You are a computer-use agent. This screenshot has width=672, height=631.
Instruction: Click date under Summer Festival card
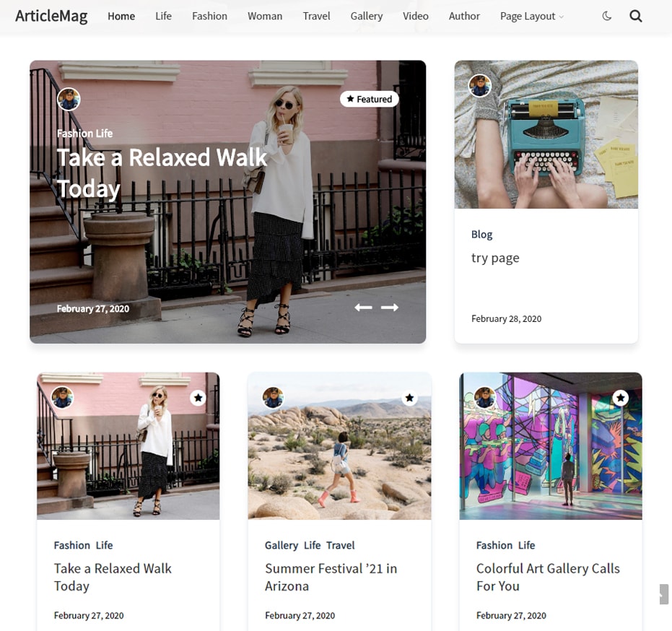click(300, 616)
